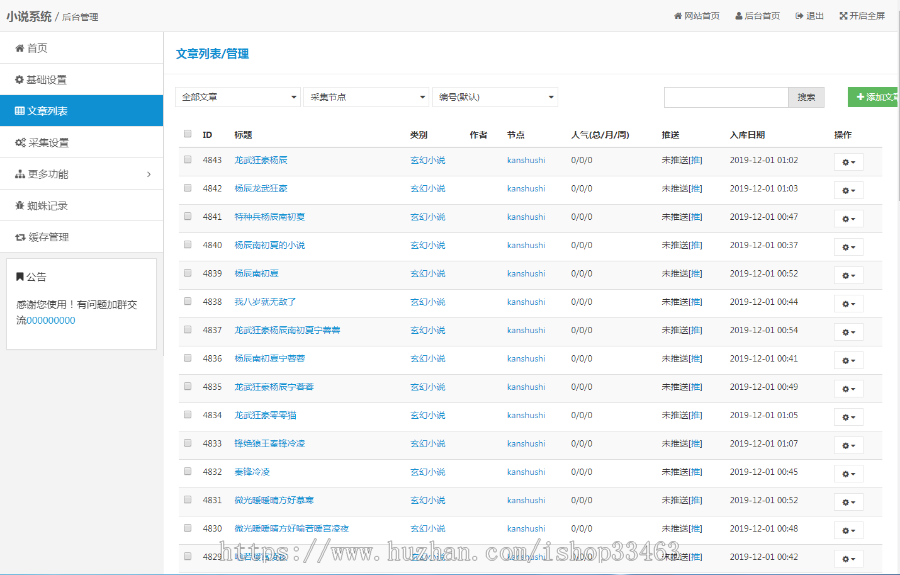Open the gear action menu for article 4838
The height and width of the screenshot is (575, 900).
848,304
